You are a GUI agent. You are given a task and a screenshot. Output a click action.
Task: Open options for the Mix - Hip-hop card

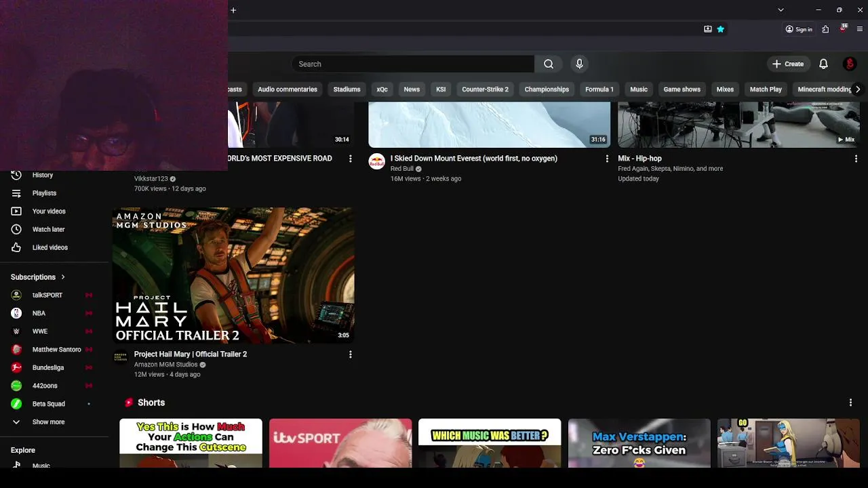tap(856, 159)
